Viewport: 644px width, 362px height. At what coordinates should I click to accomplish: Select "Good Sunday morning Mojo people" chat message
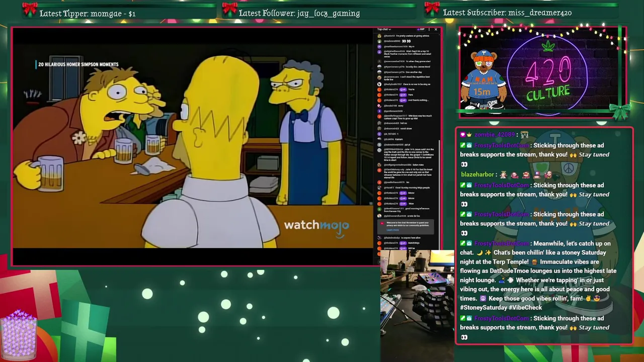click(x=413, y=188)
